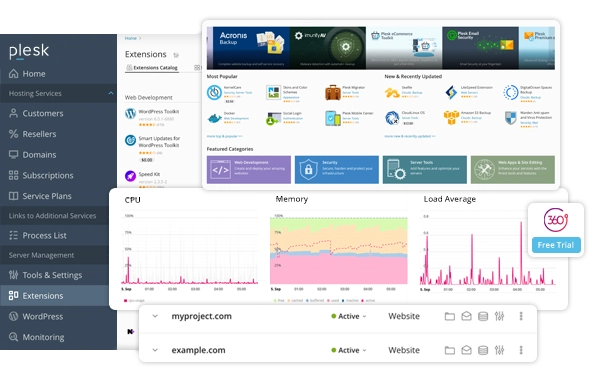Open Web Apps & Site Editing category
591x374 pixels.
pos(513,170)
